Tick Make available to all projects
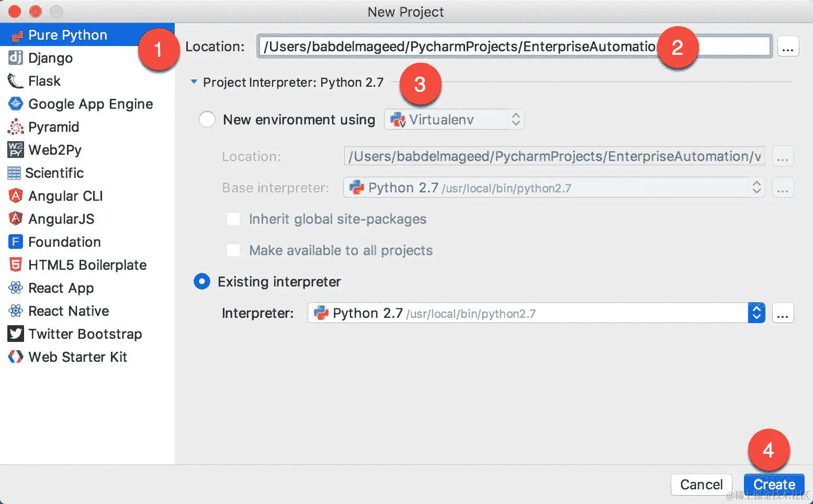This screenshot has height=504, width=813. coord(233,250)
